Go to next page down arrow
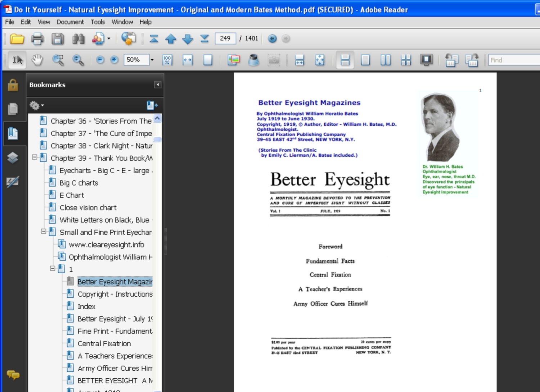Viewport: 540px width, 392px height. point(188,38)
